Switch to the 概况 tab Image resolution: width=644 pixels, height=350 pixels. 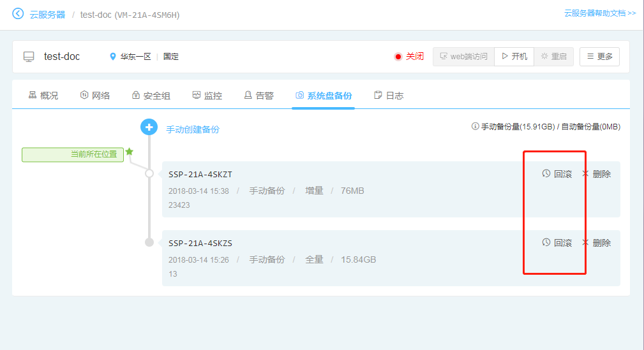(x=43, y=96)
